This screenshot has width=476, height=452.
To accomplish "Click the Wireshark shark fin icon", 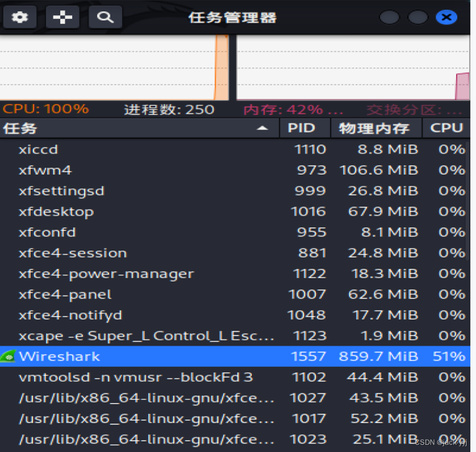I will click(x=8, y=356).
